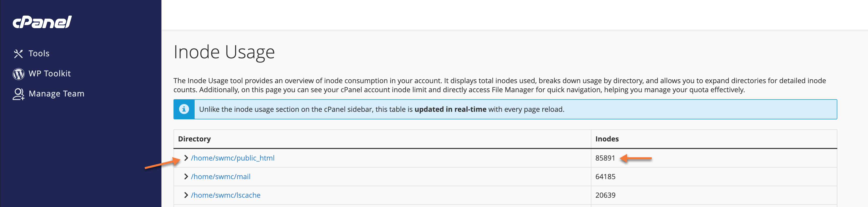Screen dimensions: 868x207
Task: Open the Tools sidebar menu item
Action: click(x=39, y=54)
